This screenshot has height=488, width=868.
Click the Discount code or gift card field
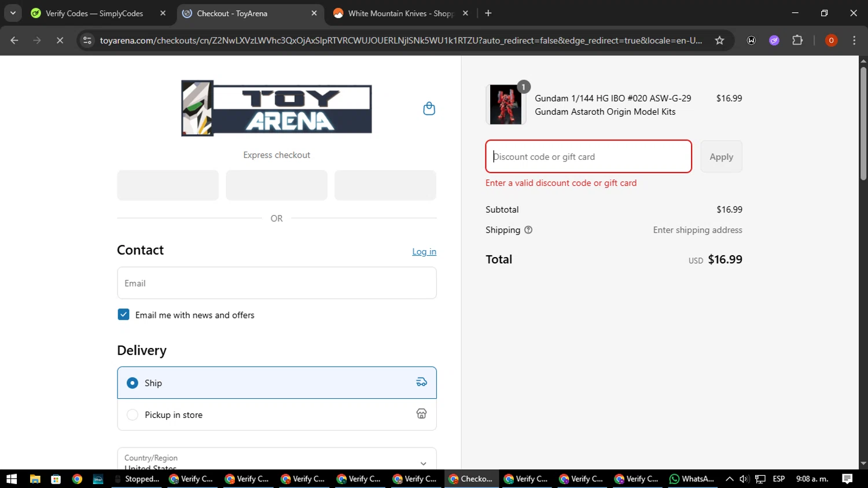click(589, 156)
